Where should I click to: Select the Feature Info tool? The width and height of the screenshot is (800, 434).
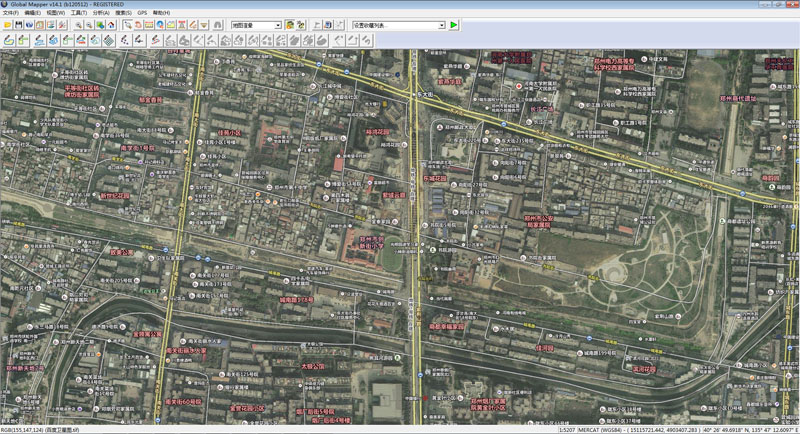tap(160, 25)
